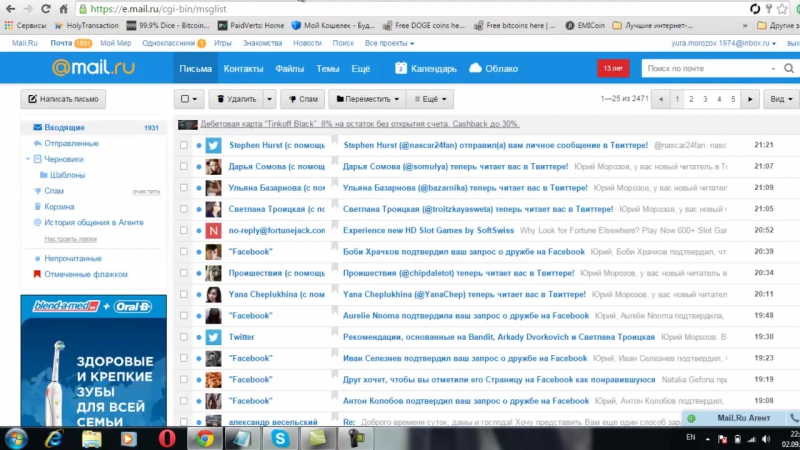This screenshot has width=800, height=450.
Task: Switch to Темы tab
Action: pyautogui.click(x=328, y=68)
